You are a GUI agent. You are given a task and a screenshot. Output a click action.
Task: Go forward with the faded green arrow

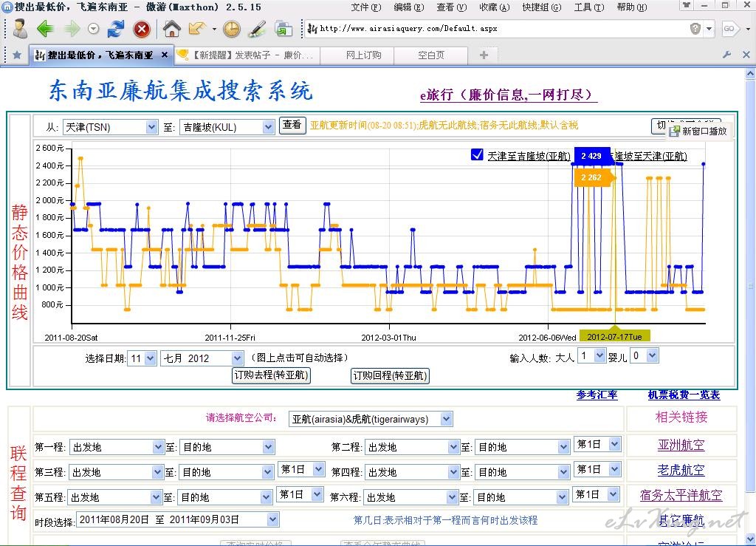click(72, 29)
